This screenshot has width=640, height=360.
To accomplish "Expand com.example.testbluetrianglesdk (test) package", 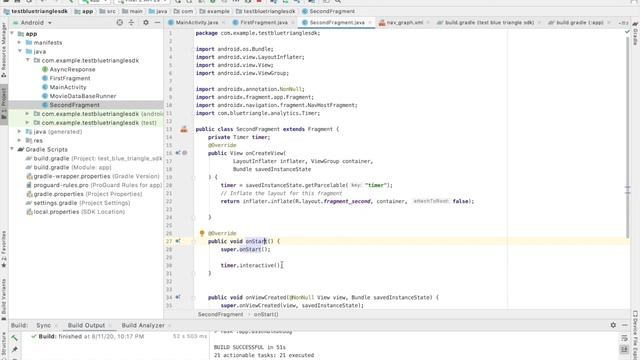I will 27,123.
